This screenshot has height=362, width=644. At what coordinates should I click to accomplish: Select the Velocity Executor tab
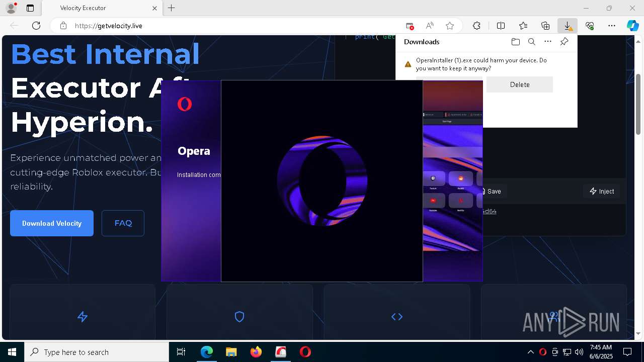[x=102, y=8]
